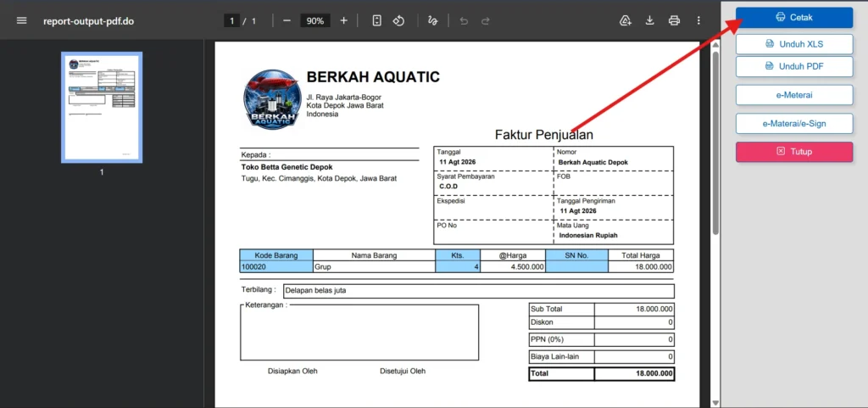868x408 pixels.
Task: Close the preview with Tutup button
Action: coord(794,152)
